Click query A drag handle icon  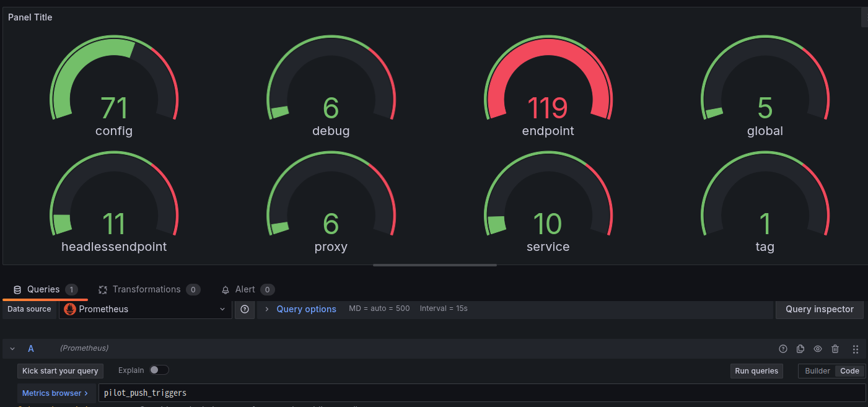(856, 349)
